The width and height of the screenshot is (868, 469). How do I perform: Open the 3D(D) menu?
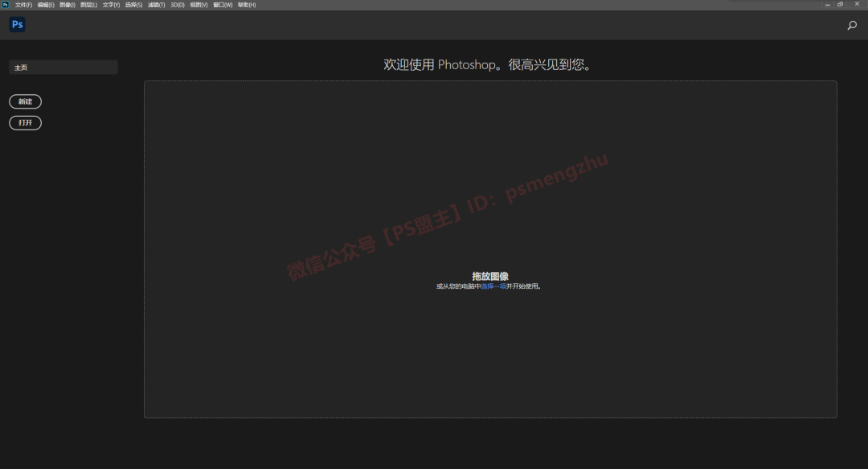[x=178, y=5]
